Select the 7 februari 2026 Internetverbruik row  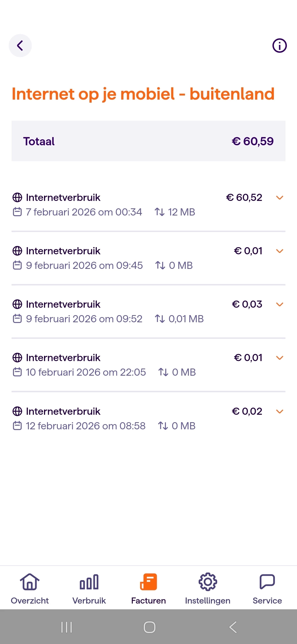[x=110, y=205]
